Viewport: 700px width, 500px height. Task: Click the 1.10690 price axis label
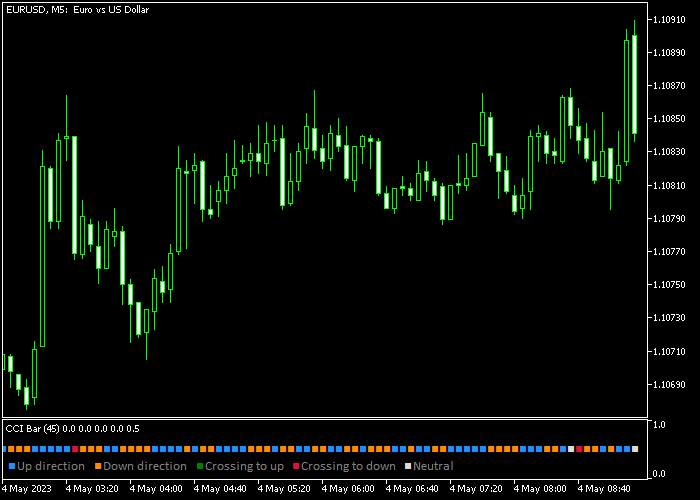tap(669, 384)
